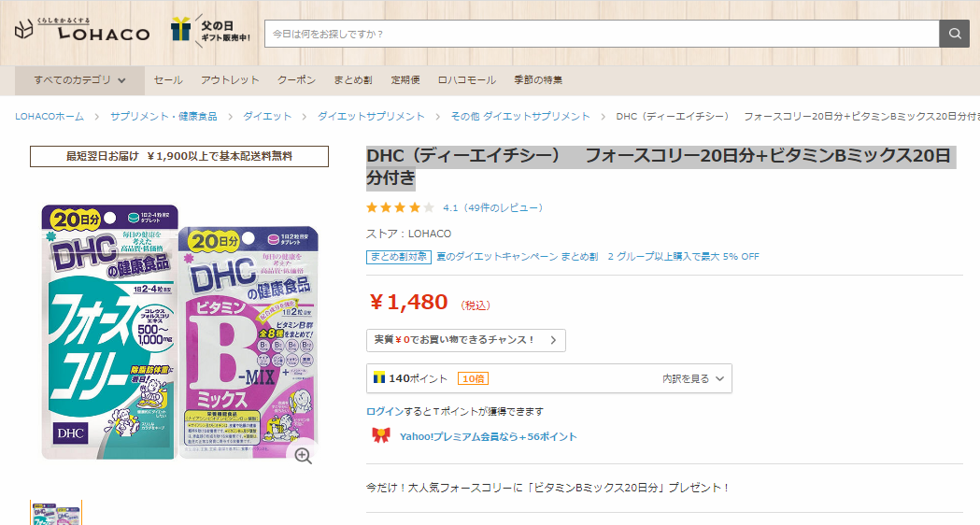Click the magnifying glass search button

pos(953,34)
